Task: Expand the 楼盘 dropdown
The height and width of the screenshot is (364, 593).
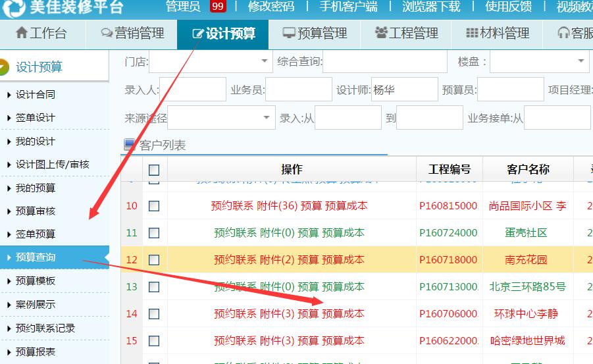Action: (x=580, y=62)
